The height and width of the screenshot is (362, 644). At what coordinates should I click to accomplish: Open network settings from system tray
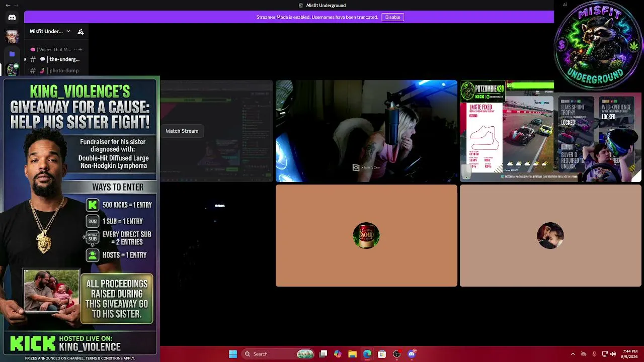pyautogui.click(x=605, y=354)
